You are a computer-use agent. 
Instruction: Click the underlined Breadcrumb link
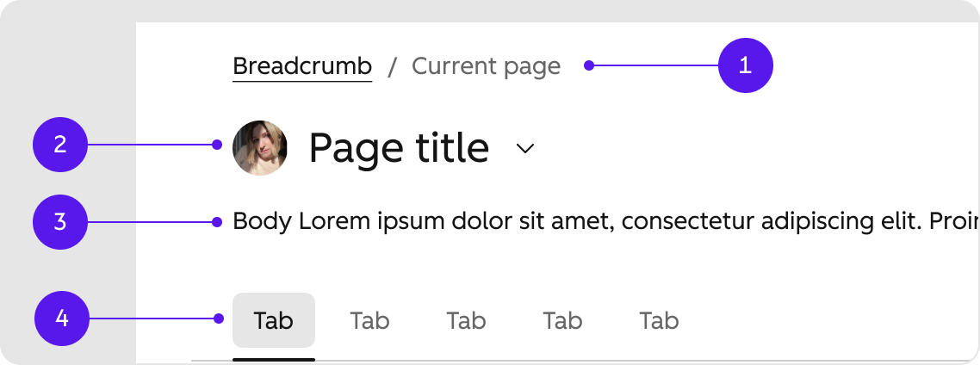[x=302, y=66]
